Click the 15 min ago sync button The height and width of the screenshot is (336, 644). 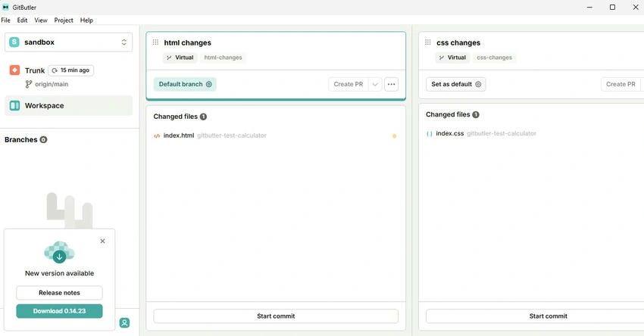point(71,70)
